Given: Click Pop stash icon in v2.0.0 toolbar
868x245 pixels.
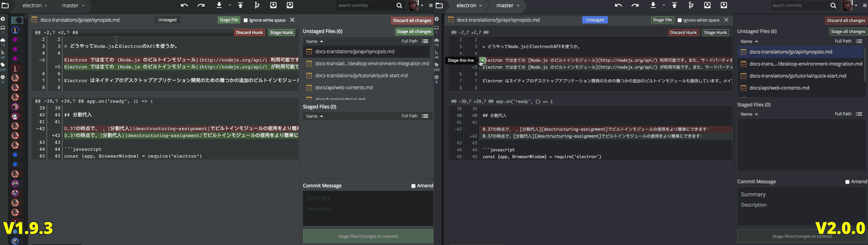Looking at the screenshot, I should [724, 5].
